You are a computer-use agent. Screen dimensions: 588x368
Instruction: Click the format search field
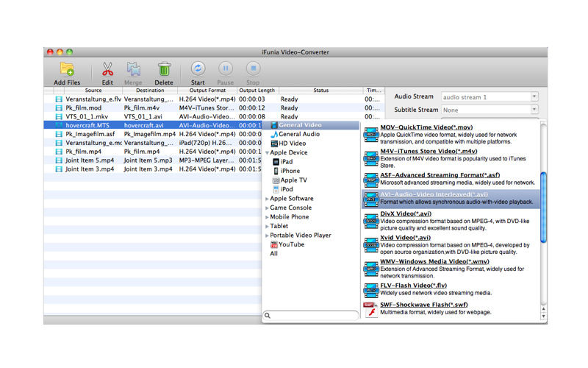312,315
